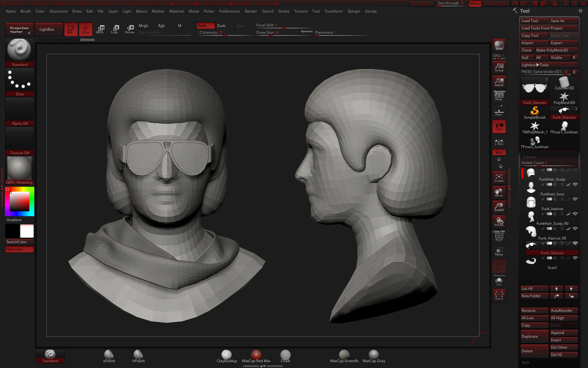
Task: Choose the ClayBuildup brush
Action: pos(227,356)
